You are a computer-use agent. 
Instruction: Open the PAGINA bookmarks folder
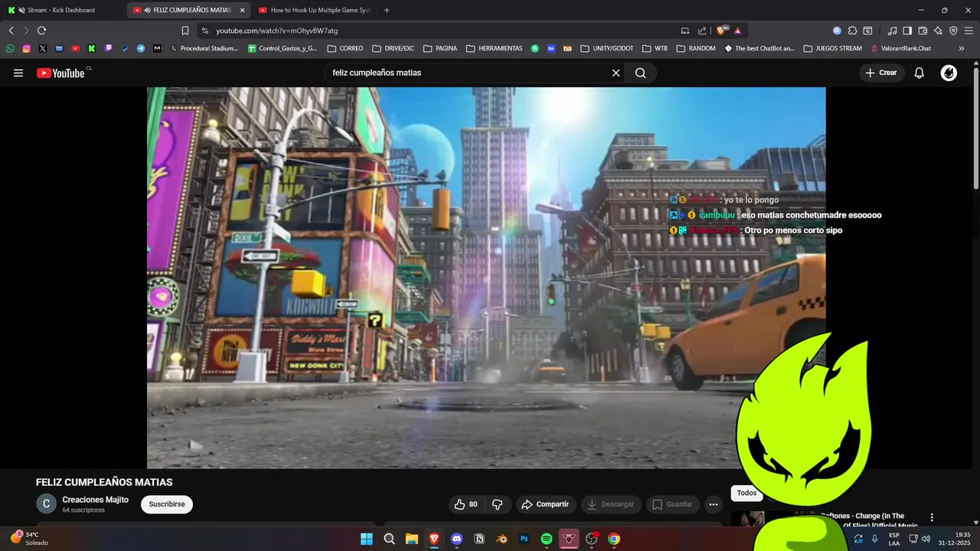click(440, 48)
